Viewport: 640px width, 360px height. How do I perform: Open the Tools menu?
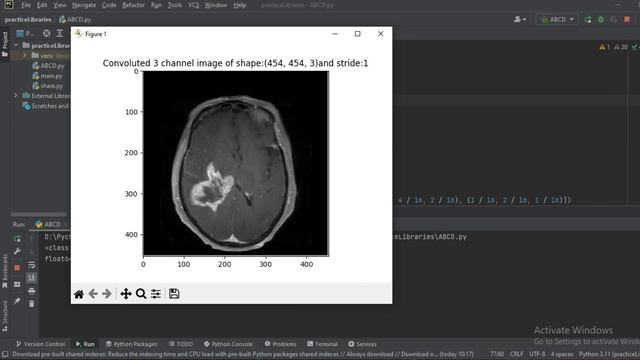point(175,5)
